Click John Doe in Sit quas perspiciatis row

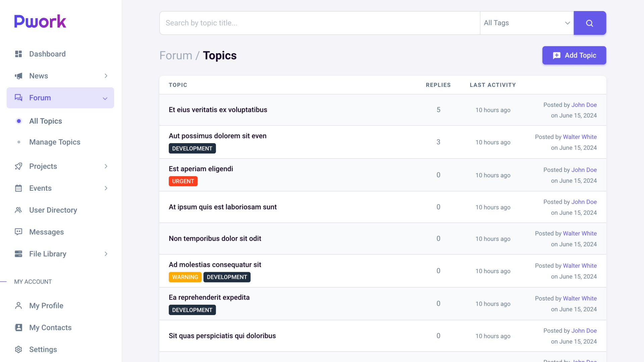tap(584, 330)
